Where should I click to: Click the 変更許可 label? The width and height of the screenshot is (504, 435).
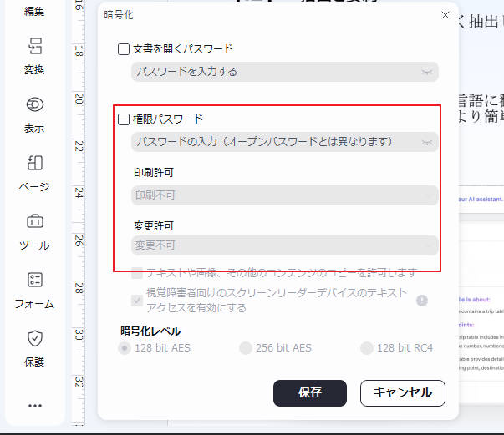click(x=154, y=226)
